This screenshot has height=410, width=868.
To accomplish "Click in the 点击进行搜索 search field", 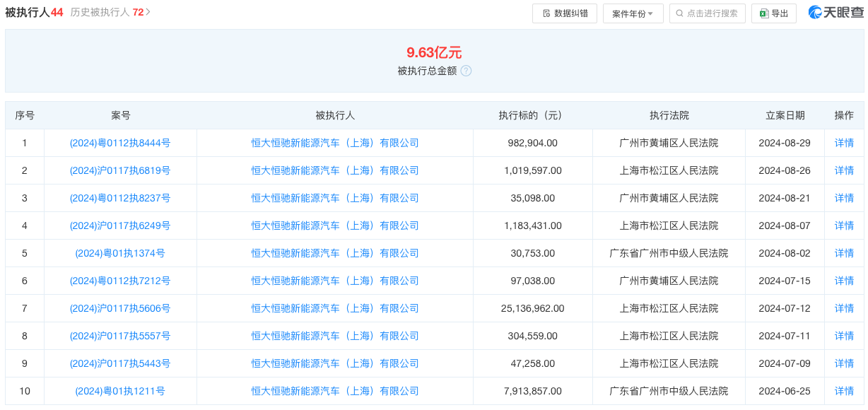I will pos(712,13).
